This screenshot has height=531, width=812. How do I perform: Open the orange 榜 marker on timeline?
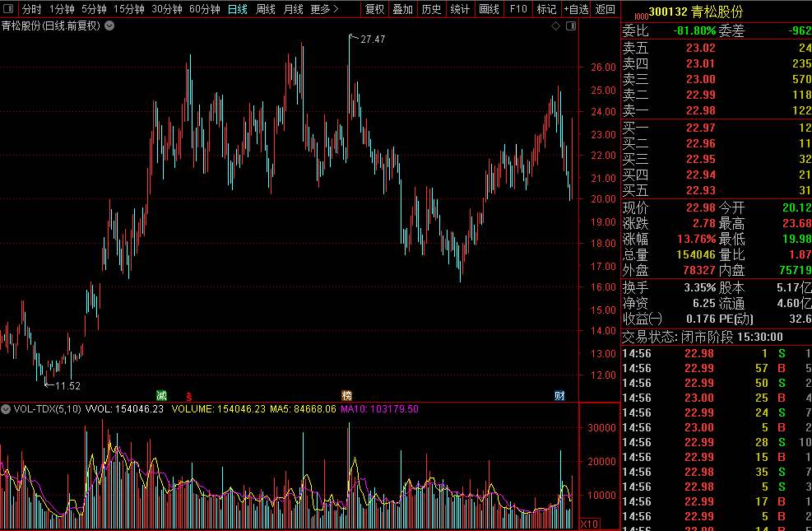tap(347, 395)
